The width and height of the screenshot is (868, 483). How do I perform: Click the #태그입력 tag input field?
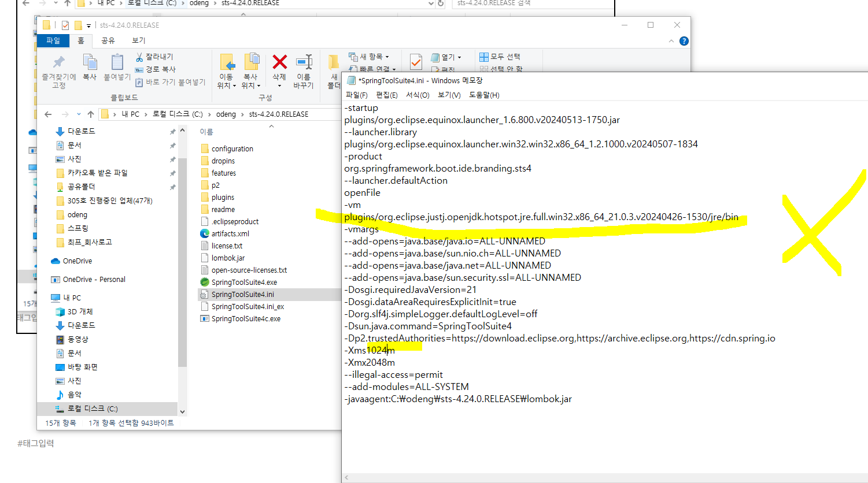click(36, 443)
